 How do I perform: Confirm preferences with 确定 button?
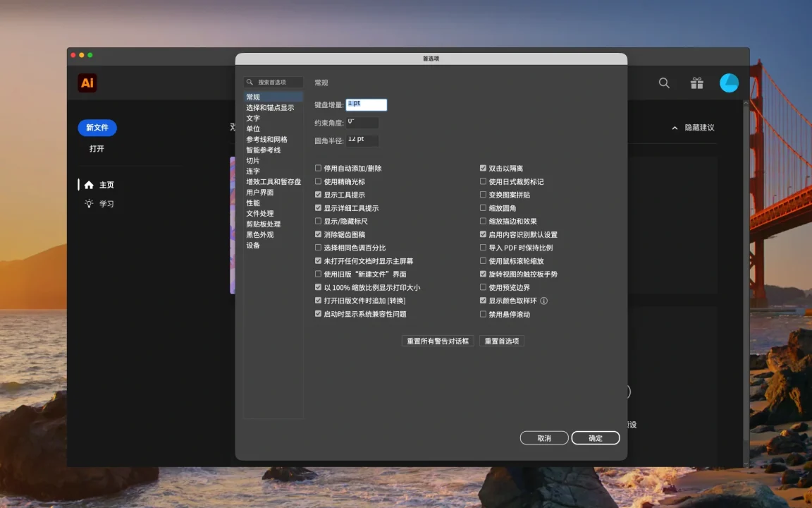coord(596,438)
